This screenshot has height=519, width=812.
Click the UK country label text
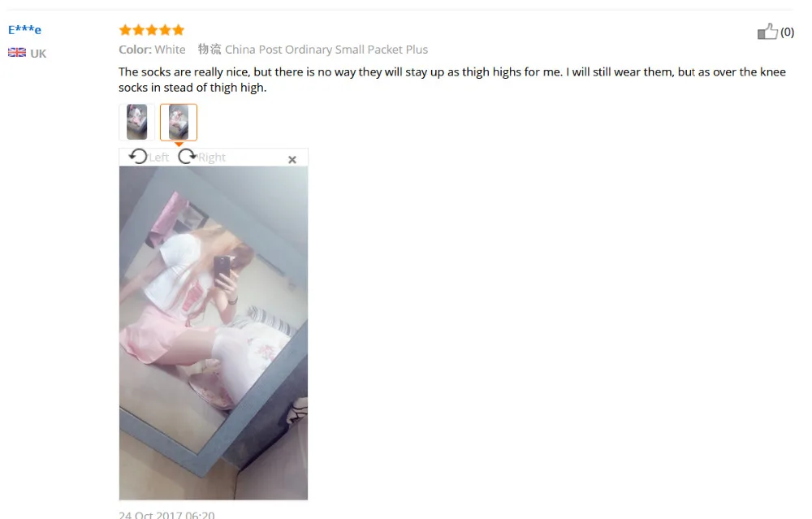(38, 54)
